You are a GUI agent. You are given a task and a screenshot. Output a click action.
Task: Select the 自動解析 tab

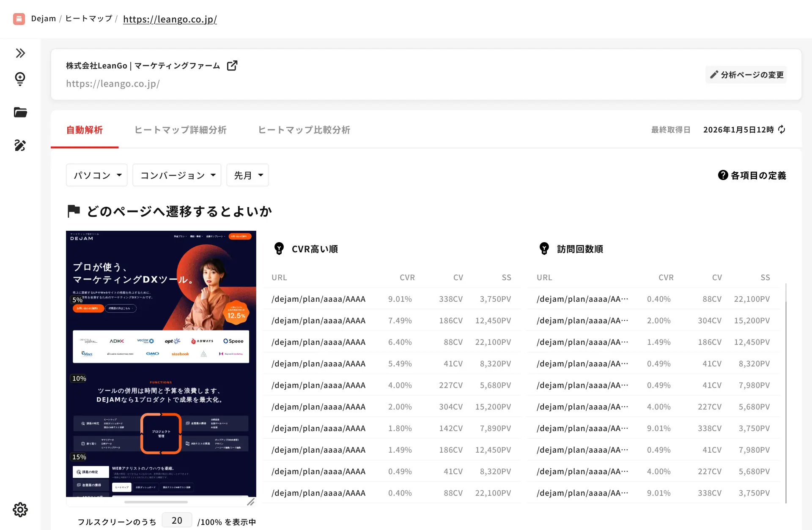(x=85, y=130)
